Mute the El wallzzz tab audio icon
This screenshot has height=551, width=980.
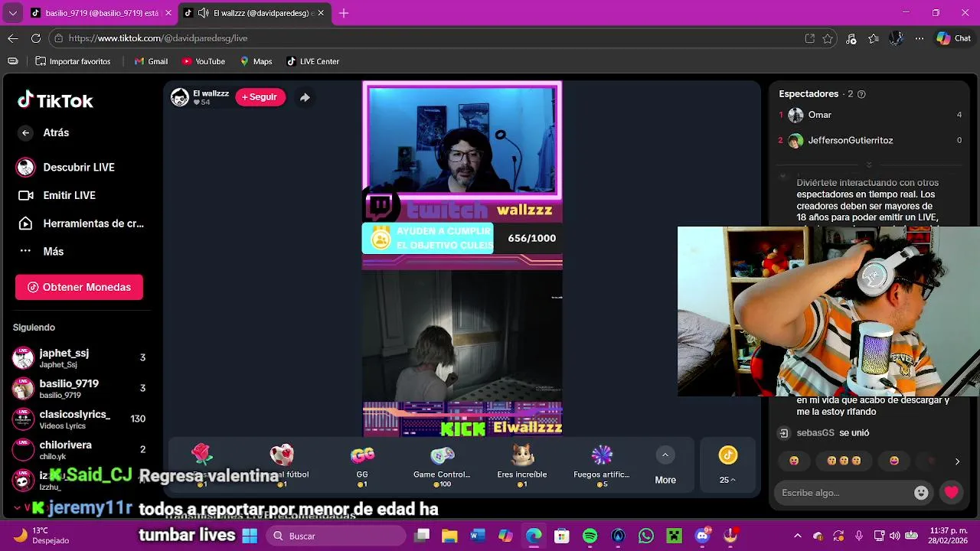[x=203, y=13]
